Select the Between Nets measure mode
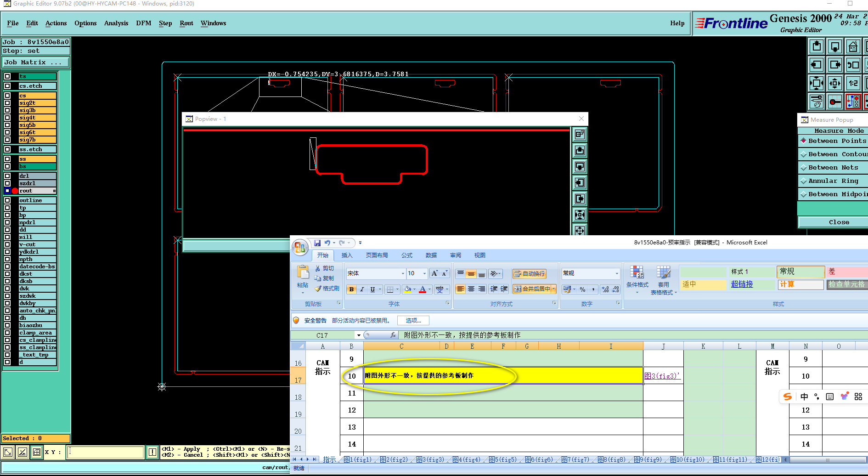 coord(833,168)
